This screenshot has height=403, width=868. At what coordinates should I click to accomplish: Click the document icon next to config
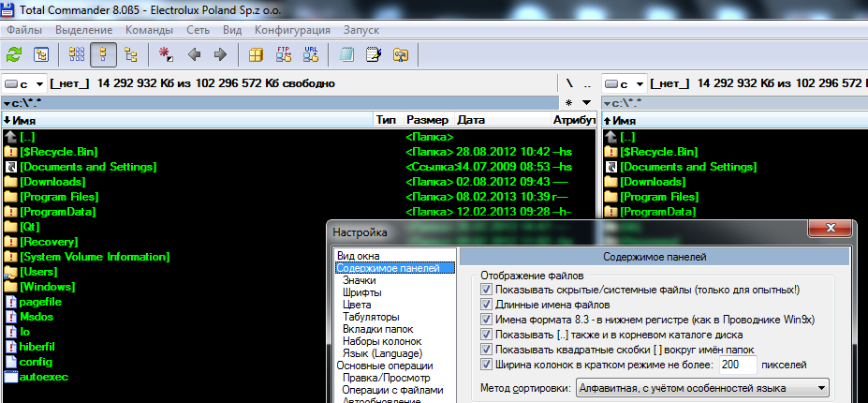10,362
